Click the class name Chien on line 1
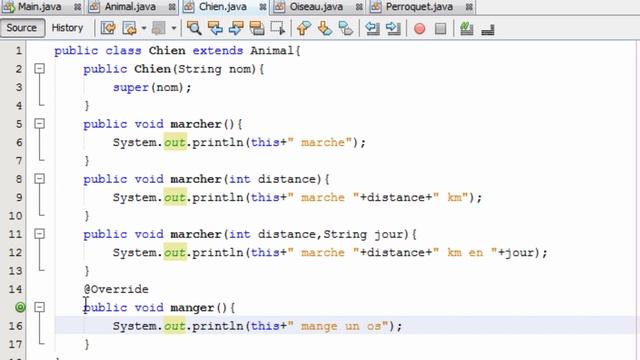 [x=167, y=51]
